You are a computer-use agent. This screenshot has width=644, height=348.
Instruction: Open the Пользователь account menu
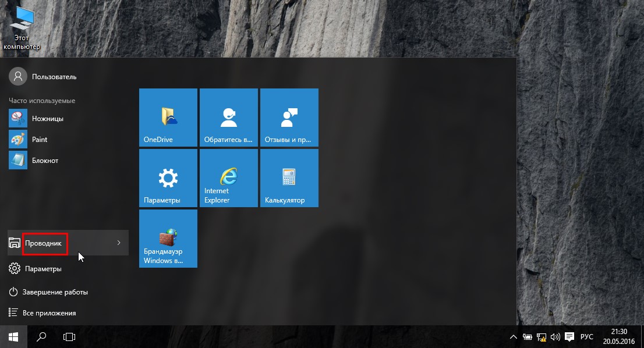(x=54, y=77)
